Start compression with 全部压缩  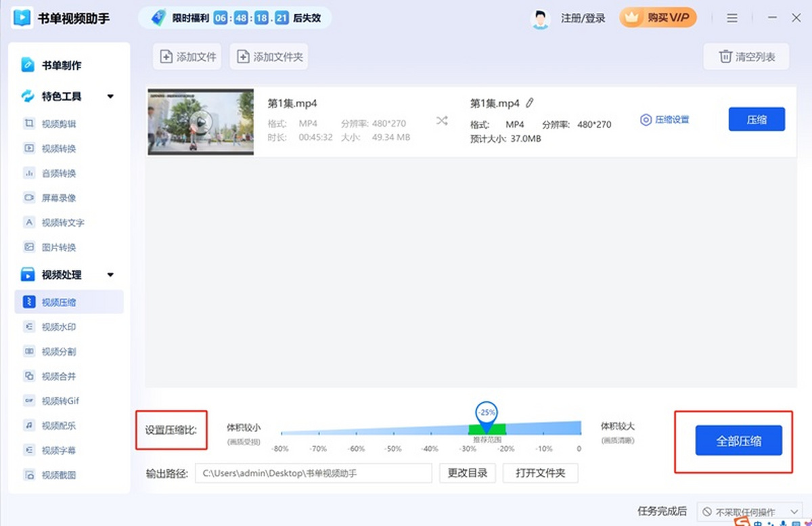[739, 441]
